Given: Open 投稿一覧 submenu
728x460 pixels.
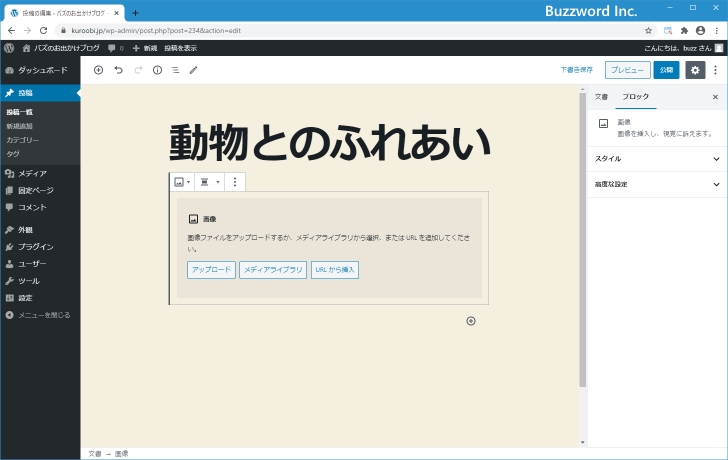Looking at the screenshot, I should click(20, 112).
